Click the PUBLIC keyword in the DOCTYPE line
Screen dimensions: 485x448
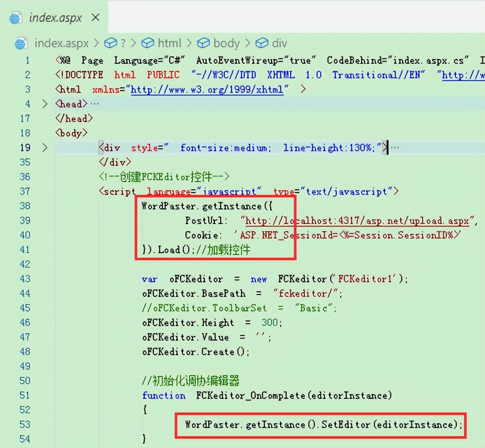[x=163, y=75]
